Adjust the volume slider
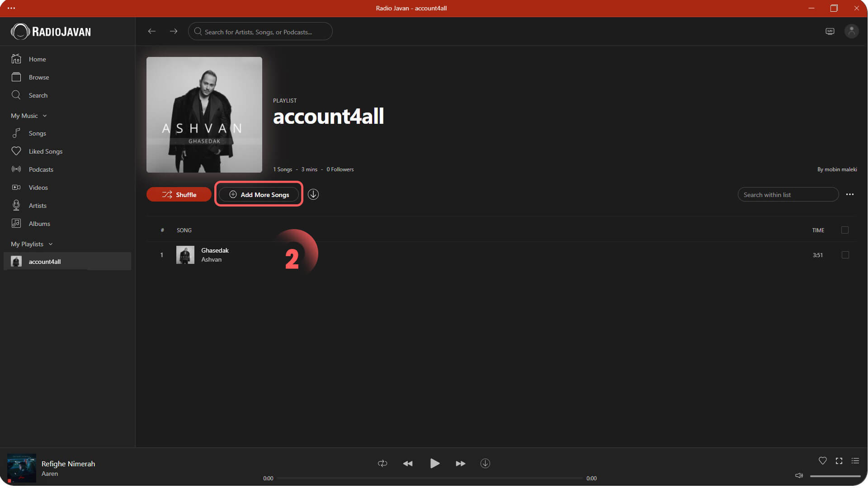868x488 pixels. pos(835,476)
